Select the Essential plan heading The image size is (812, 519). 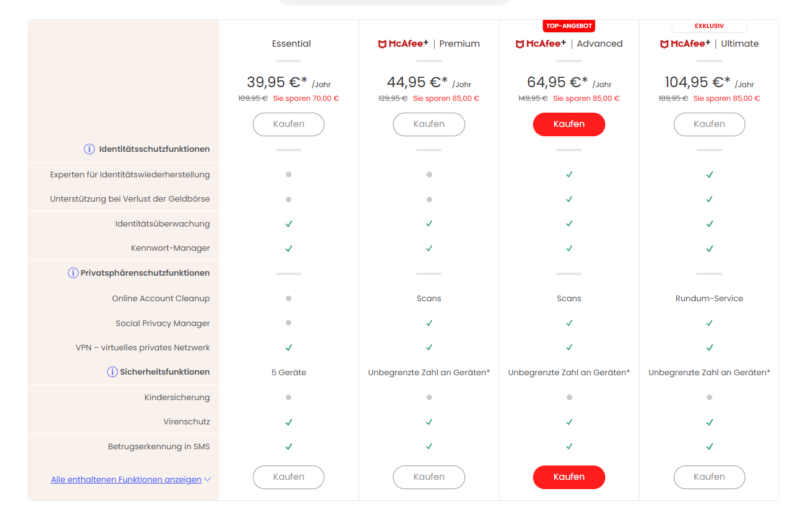coord(291,44)
